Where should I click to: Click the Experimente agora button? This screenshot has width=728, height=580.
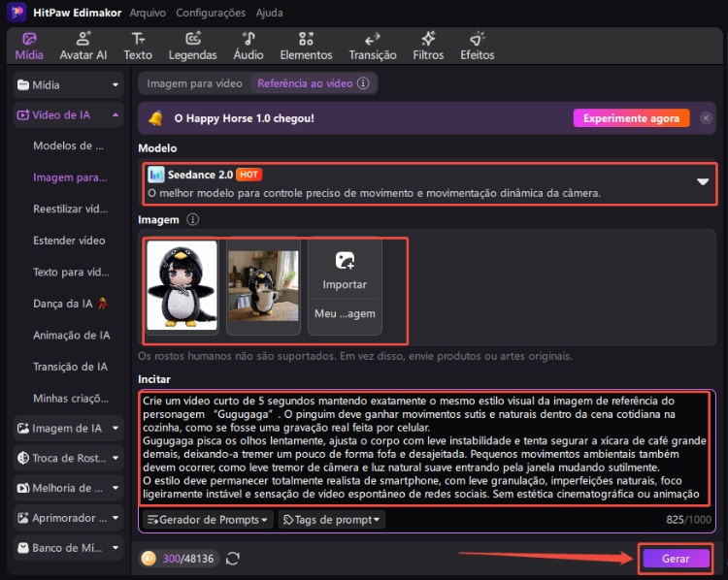pos(631,118)
